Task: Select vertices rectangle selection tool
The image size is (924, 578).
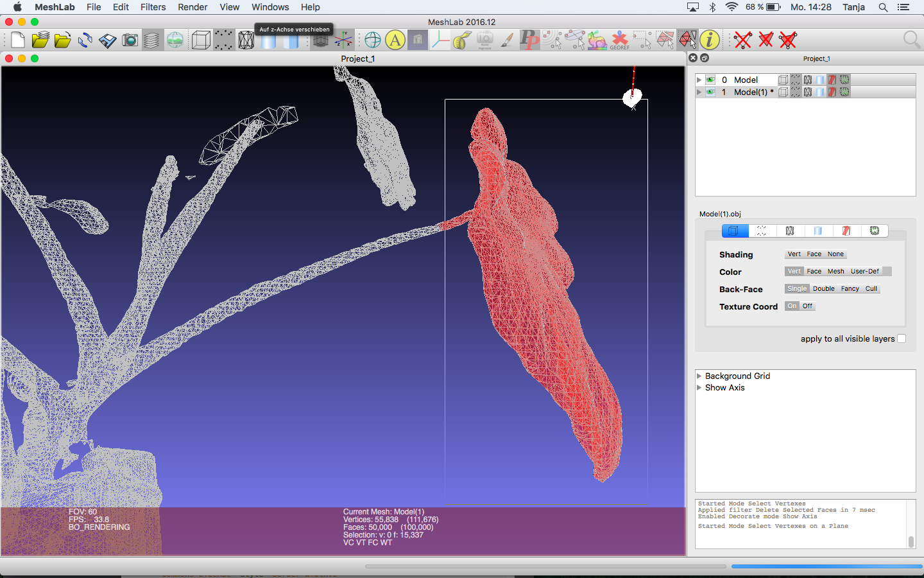Action: click(642, 40)
